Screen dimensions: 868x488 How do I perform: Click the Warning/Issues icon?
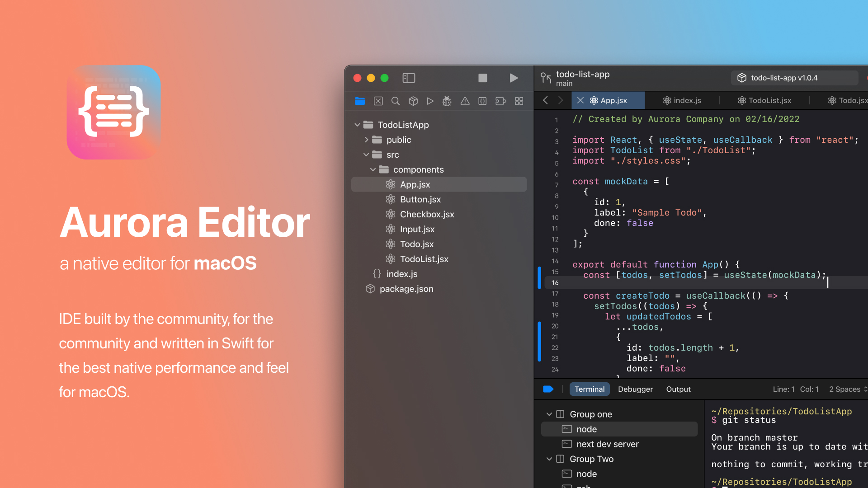(464, 101)
